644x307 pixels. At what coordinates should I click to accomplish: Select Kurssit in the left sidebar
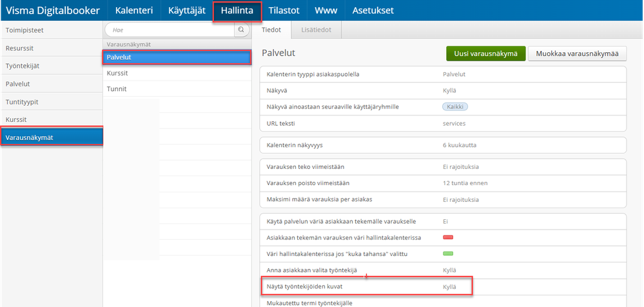click(52, 119)
